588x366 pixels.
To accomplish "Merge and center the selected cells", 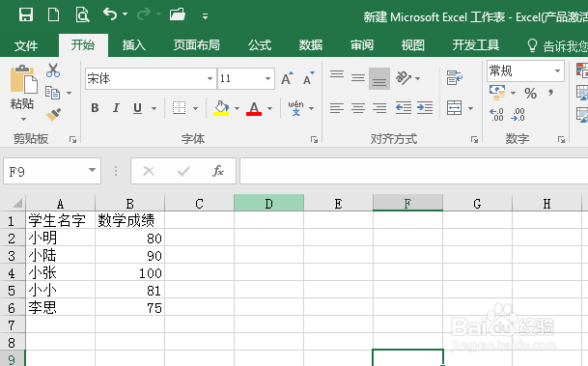I will (x=454, y=108).
